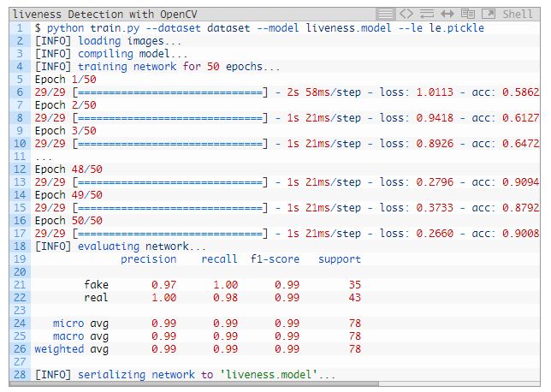This screenshot has height=392, width=551.
Task: Copy code using the copy icon
Action: coord(468,14)
